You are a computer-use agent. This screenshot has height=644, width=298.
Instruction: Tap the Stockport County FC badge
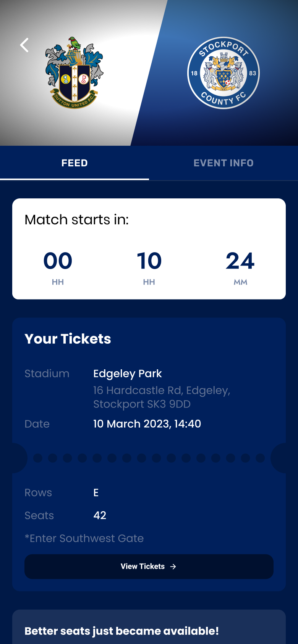(223, 73)
